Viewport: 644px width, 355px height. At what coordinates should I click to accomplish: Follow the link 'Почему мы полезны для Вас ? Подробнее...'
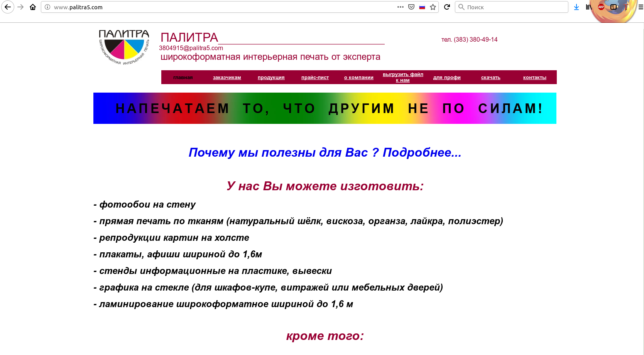[325, 152]
